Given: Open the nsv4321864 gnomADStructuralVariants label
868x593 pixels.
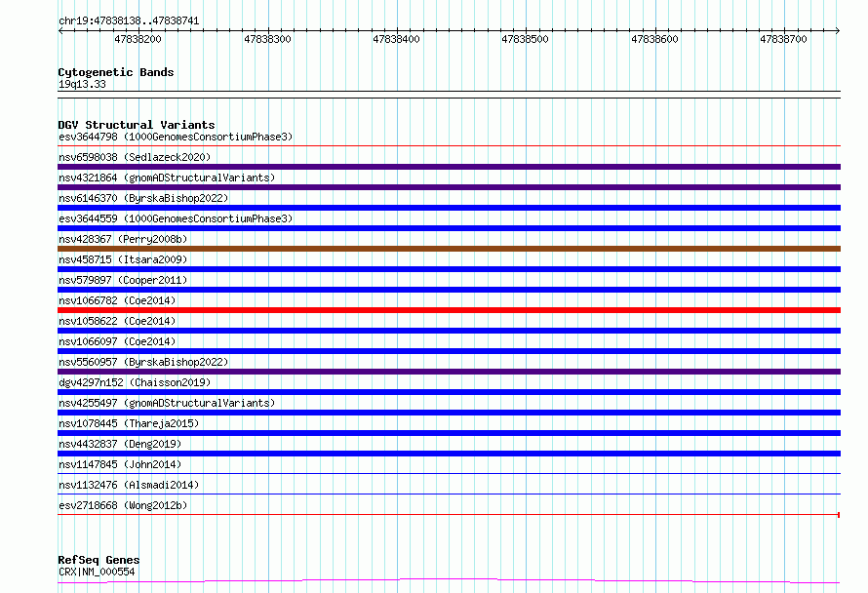Looking at the screenshot, I should point(167,178).
